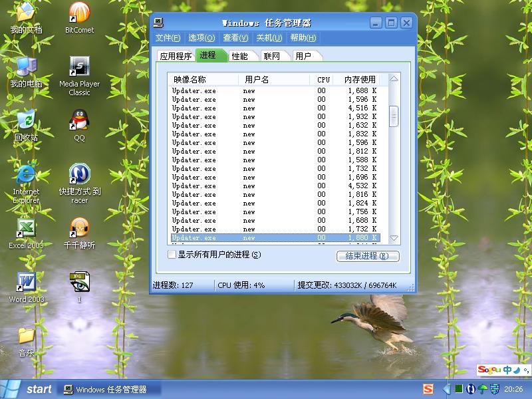This screenshot has height=399, width=532.
Task: Click Windows 任务管理器 taskbar button
Action: point(108,390)
